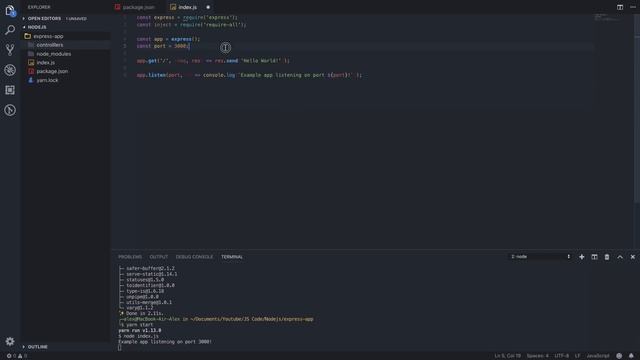The height and width of the screenshot is (360, 640).
Task: Open package.json from the file explorer
Action: pos(52,71)
